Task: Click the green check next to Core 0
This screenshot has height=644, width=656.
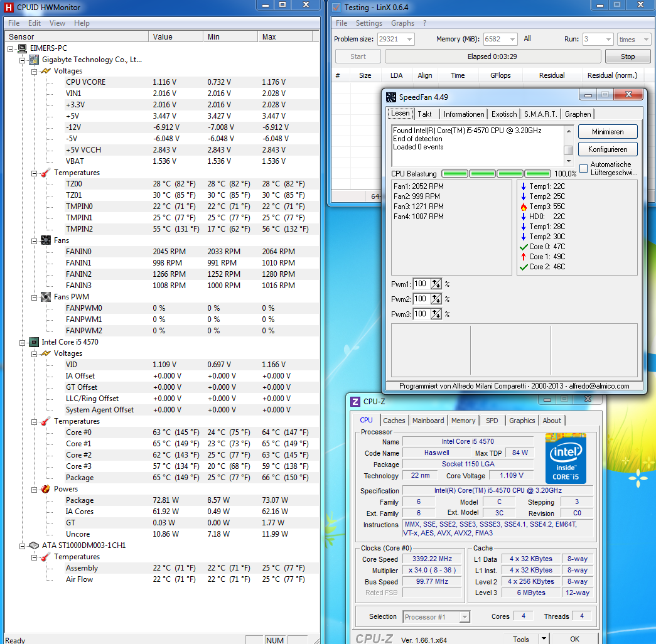Action: coord(524,247)
